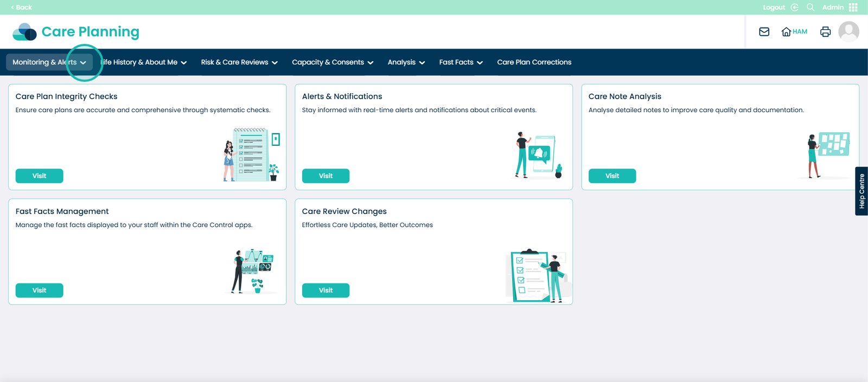The height and width of the screenshot is (382, 868).
Task: Click the printer icon
Action: point(825,32)
